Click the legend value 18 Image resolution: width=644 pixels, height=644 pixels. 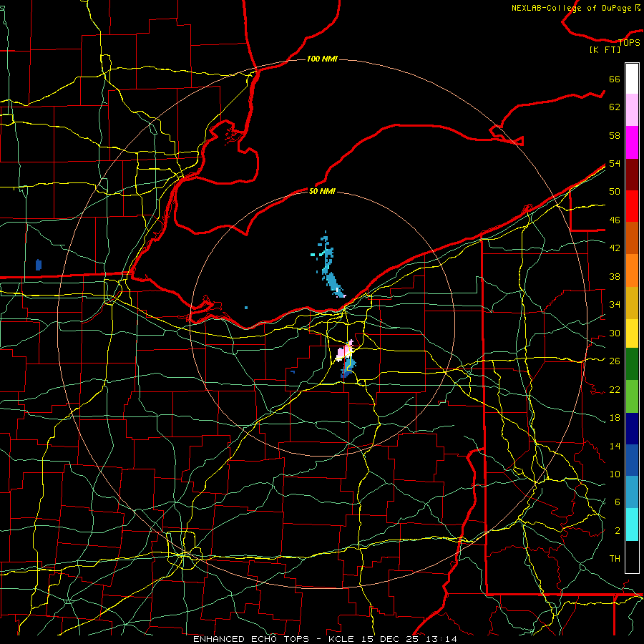point(615,418)
